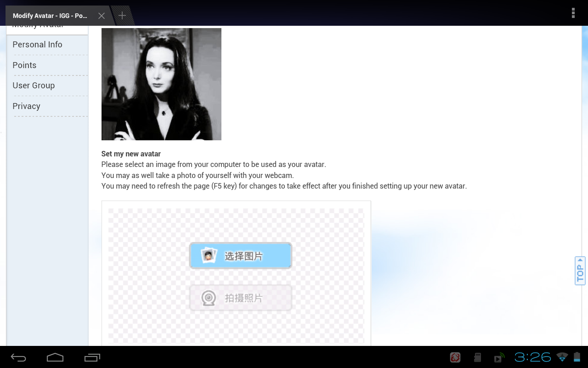The image size is (588, 368).
Task: Open the media player notification icon
Action: tap(499, 357)
